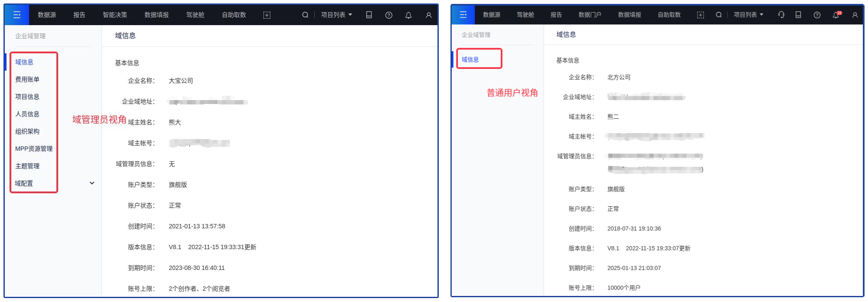Open the 智能决策 menu
868x302 pixels.
[115, 15]
